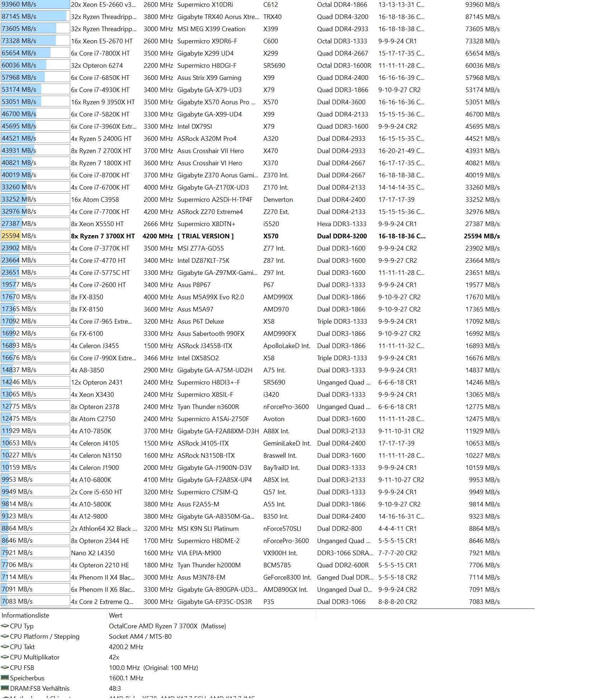Screen dimensions: 598x700
Task: Select the 4x Ryzen 5 2400G HT entry
Action: tap(101, 138)
